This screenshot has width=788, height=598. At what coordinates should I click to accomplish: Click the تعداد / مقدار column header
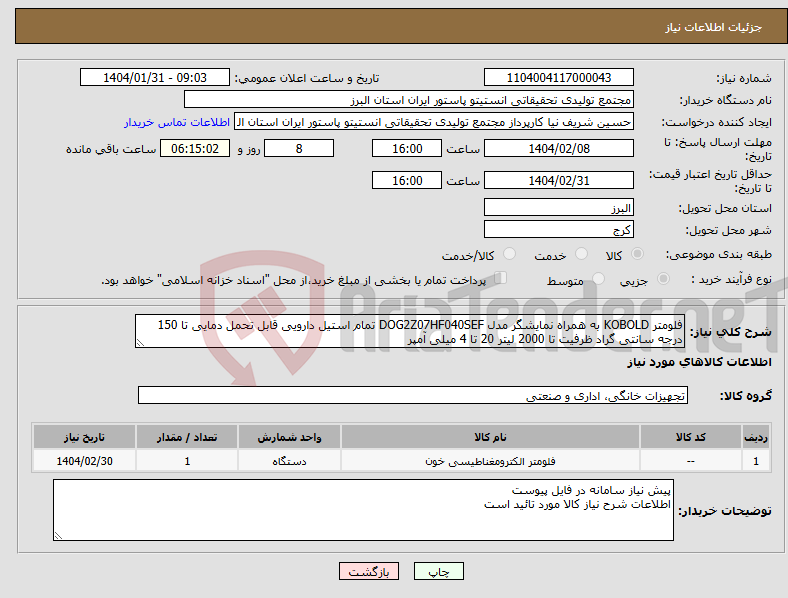[x=187, y=437]
